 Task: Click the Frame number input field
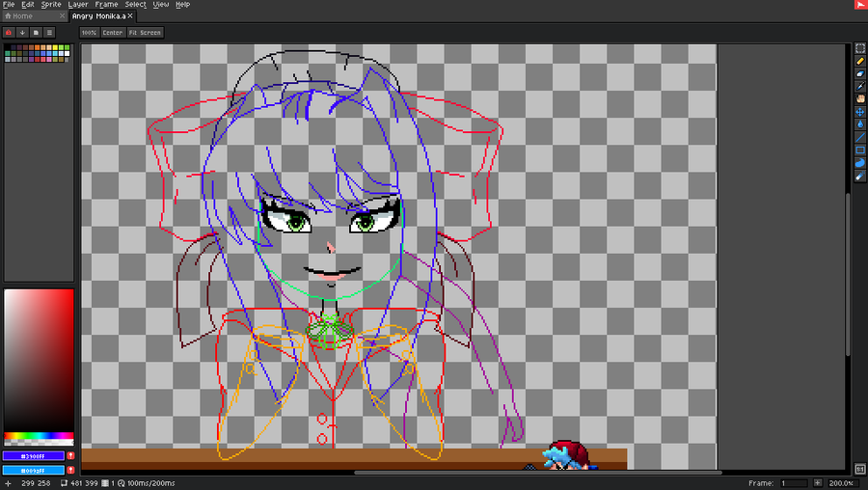point(794,483)
